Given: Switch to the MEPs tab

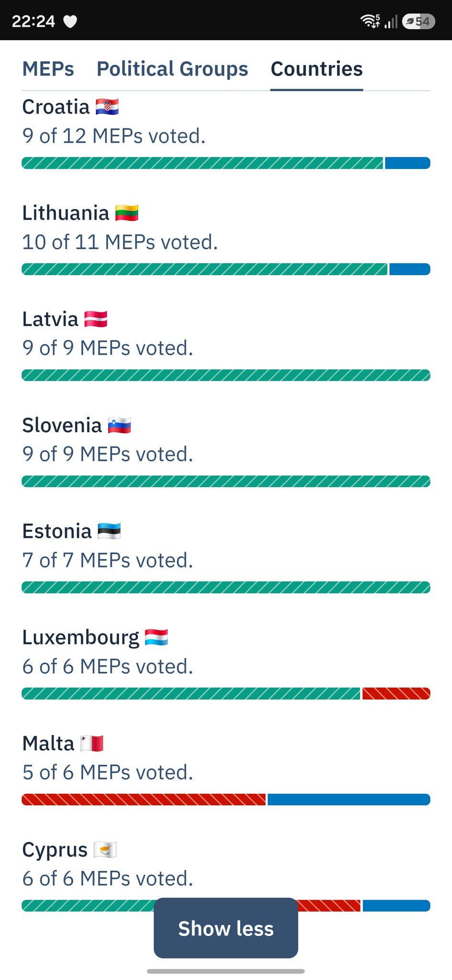Looking at the screenshot, I should point(48,69).
